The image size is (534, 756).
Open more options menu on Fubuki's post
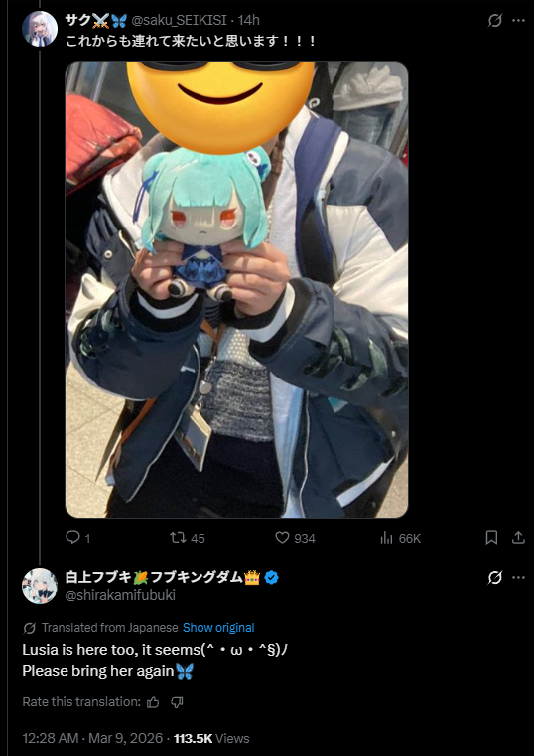tap(518, 577)
